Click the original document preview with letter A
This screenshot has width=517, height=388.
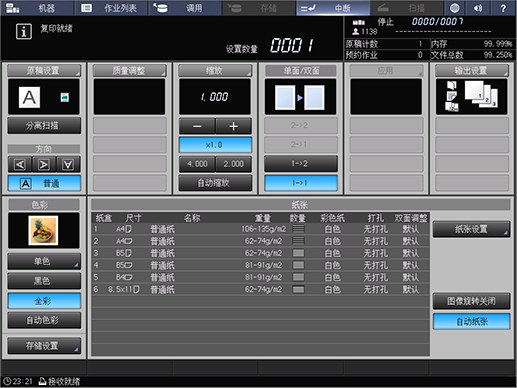pyautogui.click(x=29, y=97)
